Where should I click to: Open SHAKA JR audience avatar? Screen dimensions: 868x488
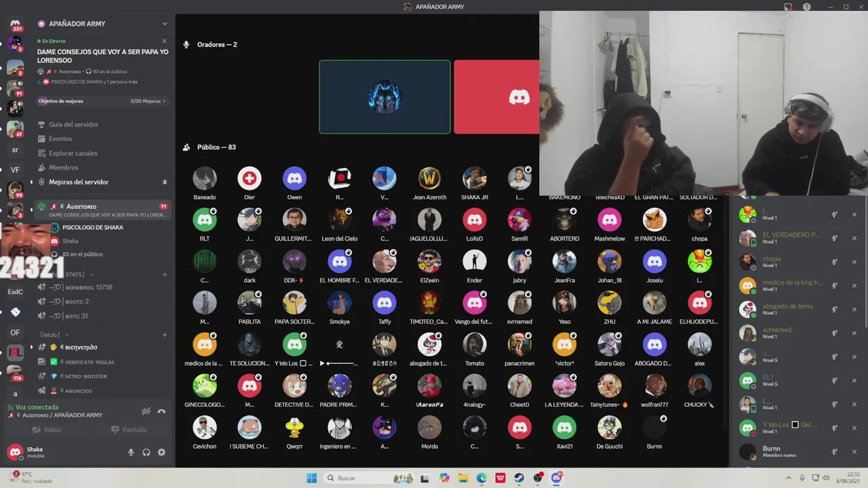[475, 178]
